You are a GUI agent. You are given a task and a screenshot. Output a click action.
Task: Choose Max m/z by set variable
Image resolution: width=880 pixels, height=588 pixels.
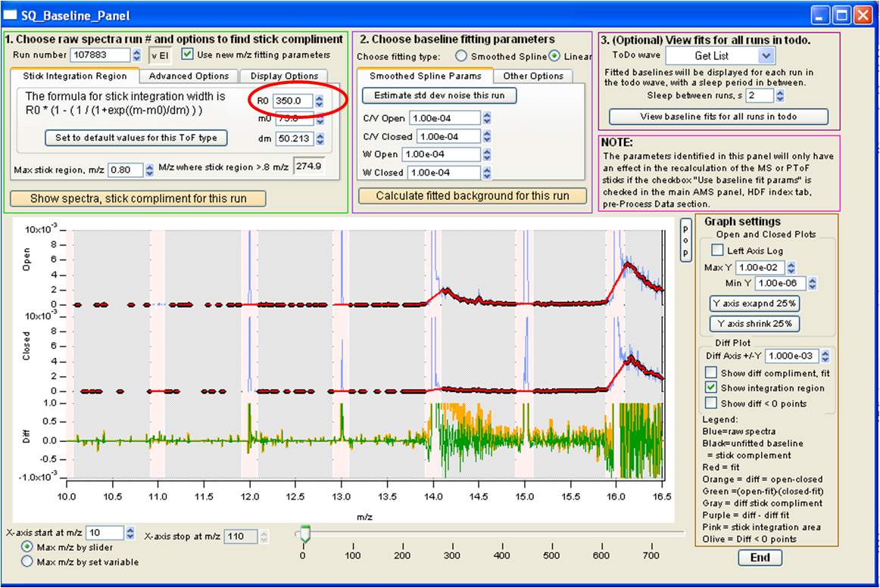[27, 562]
